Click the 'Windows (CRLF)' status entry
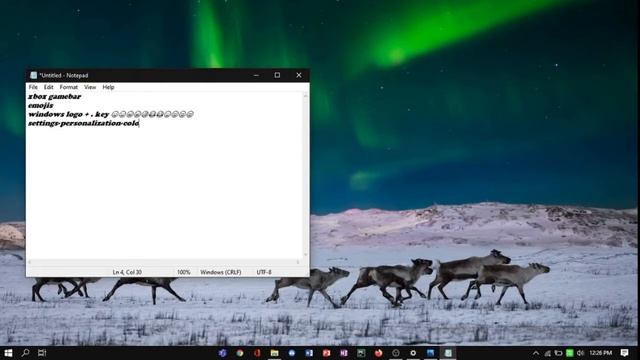This screenshot has height=360, width=640. click(x=221, y=272)
